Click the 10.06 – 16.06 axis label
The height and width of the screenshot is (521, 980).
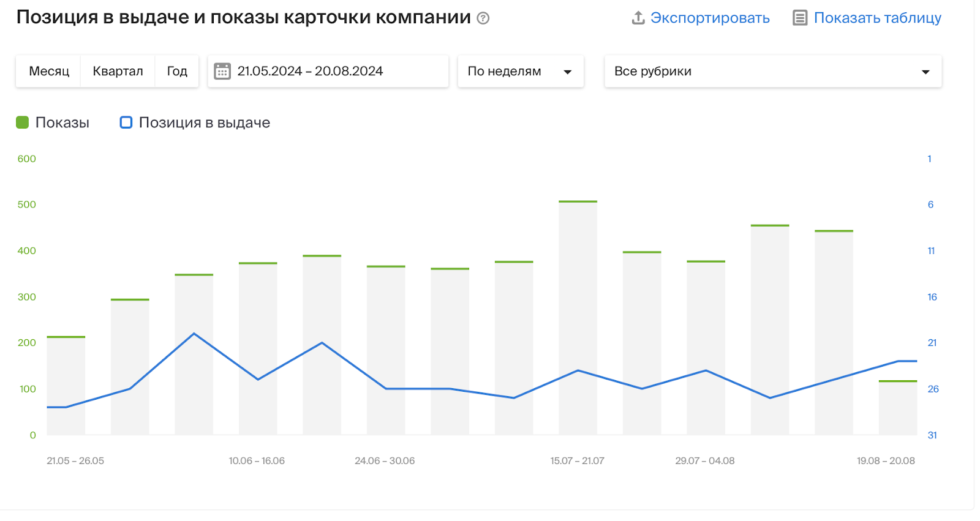[x=257, y=461]
